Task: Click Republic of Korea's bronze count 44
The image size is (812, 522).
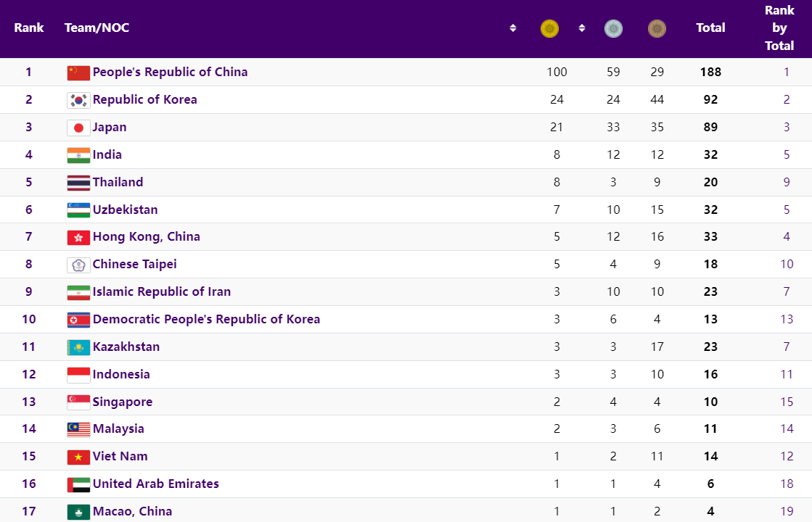Action: tap(657, 99)
